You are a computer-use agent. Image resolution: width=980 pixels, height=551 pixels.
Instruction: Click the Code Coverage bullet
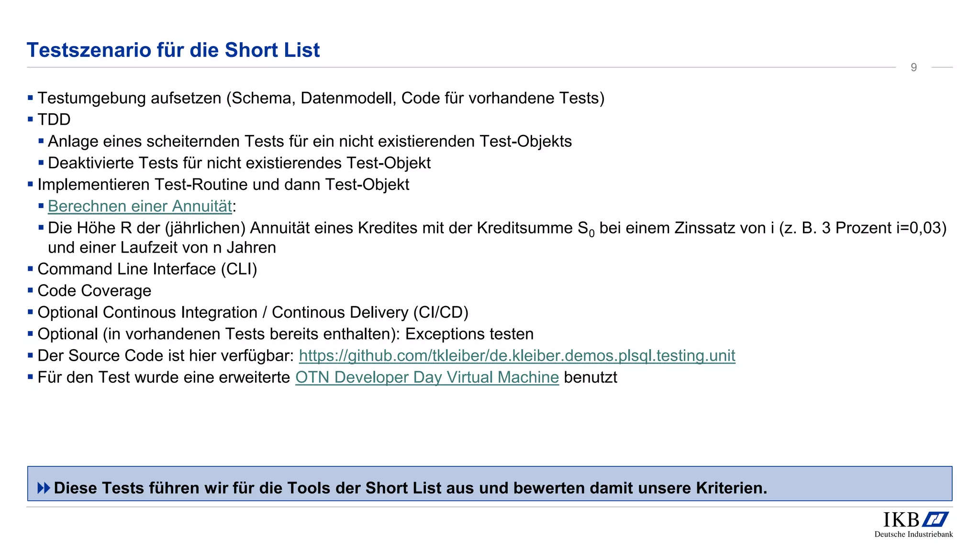(94, 291)
